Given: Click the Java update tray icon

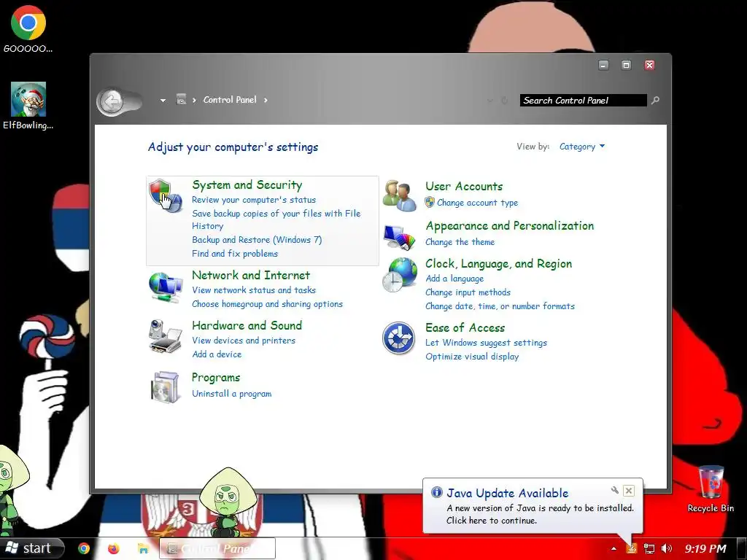Looking at the screenshot, I should click(632, 548).
